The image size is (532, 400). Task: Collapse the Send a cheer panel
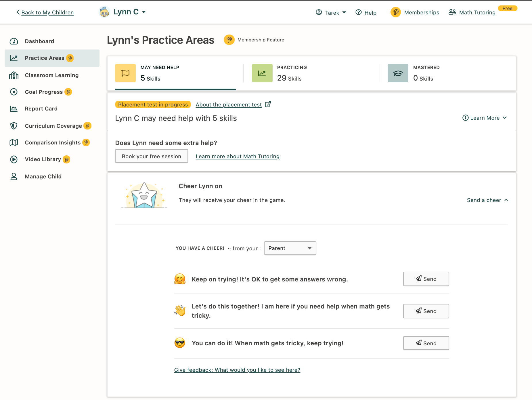tap(487, 200)
